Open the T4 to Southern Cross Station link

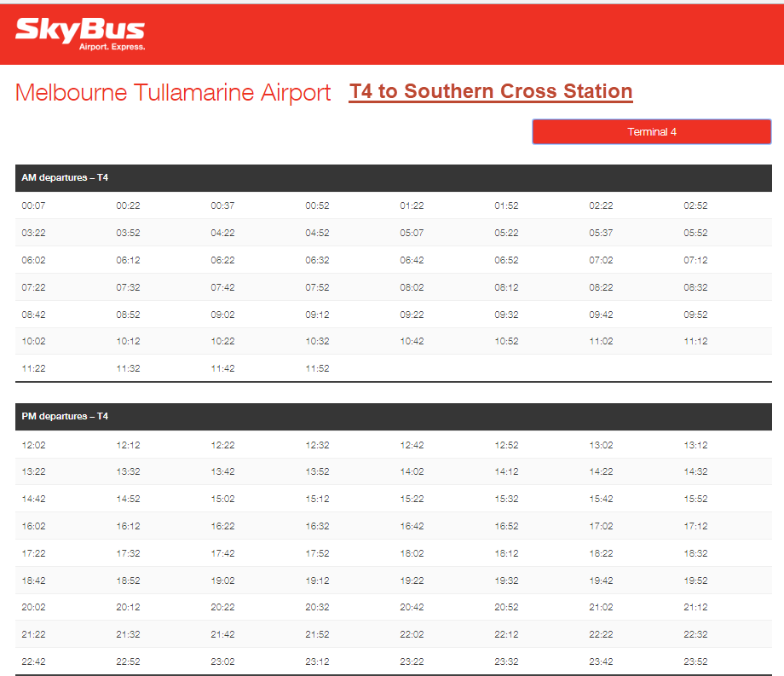pyautogui.click(x=491, y=92)
